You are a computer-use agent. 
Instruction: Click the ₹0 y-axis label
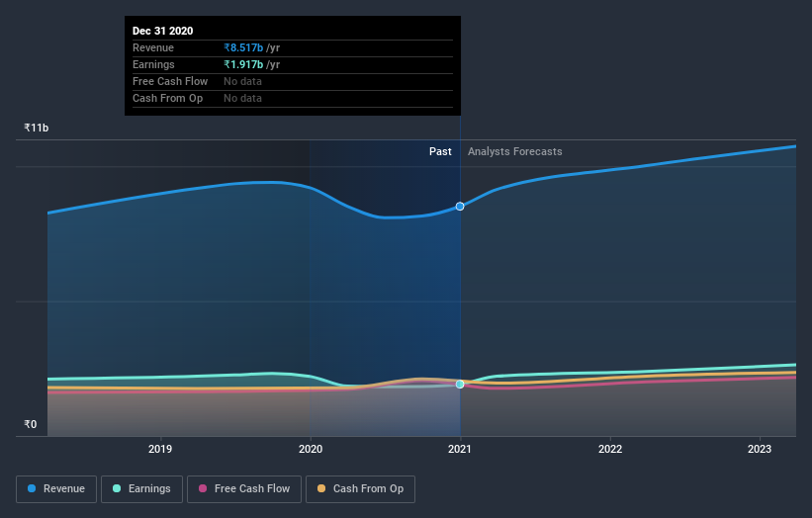pyautogui.click(x=31, y=424)
